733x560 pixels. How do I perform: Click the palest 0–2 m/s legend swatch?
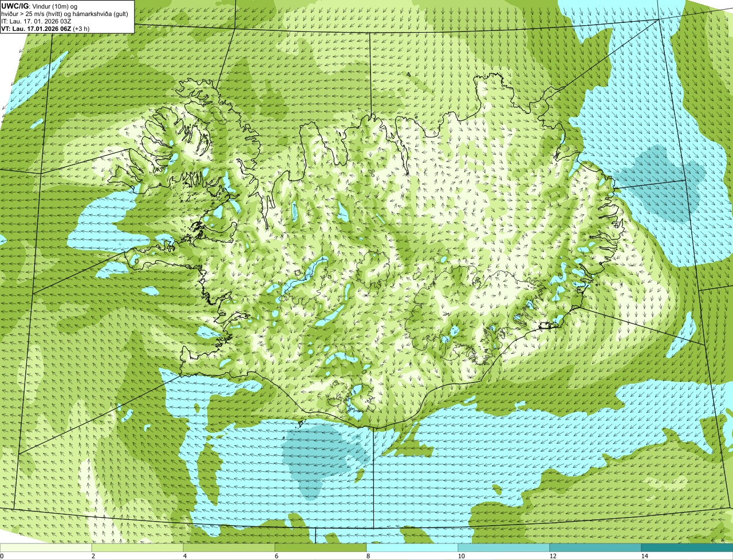tap(46, 547)
